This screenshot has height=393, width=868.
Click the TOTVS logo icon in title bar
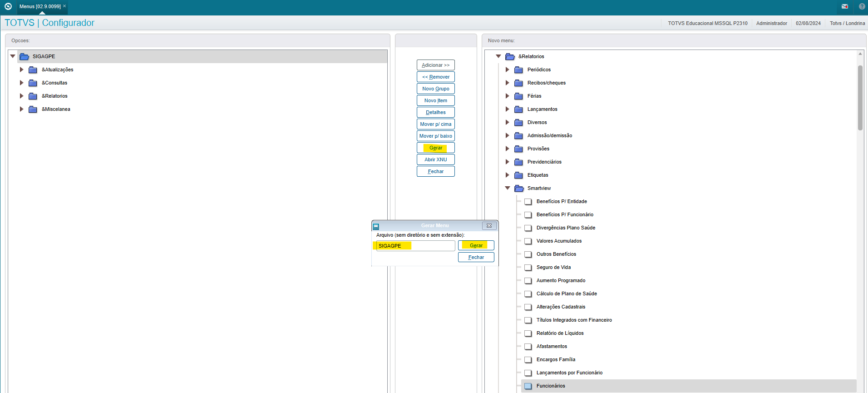click(x=8, y=6)
